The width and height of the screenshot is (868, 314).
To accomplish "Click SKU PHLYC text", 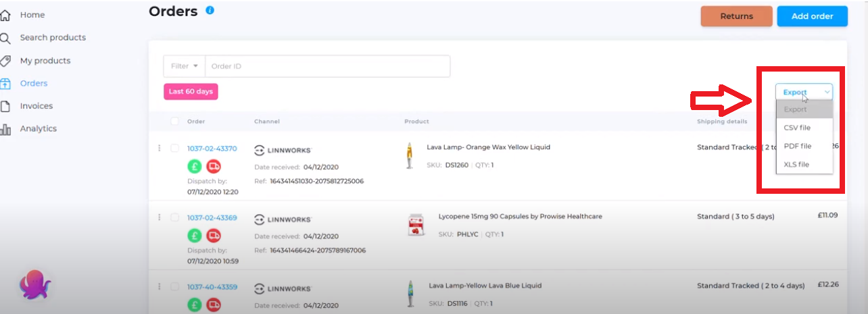I will click(x=468, y=234).
